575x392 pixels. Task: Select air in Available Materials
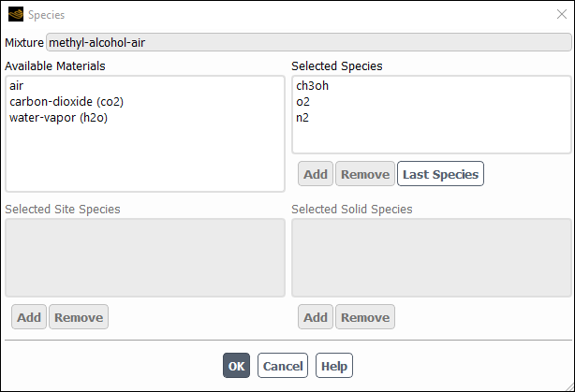coord(17,86)
